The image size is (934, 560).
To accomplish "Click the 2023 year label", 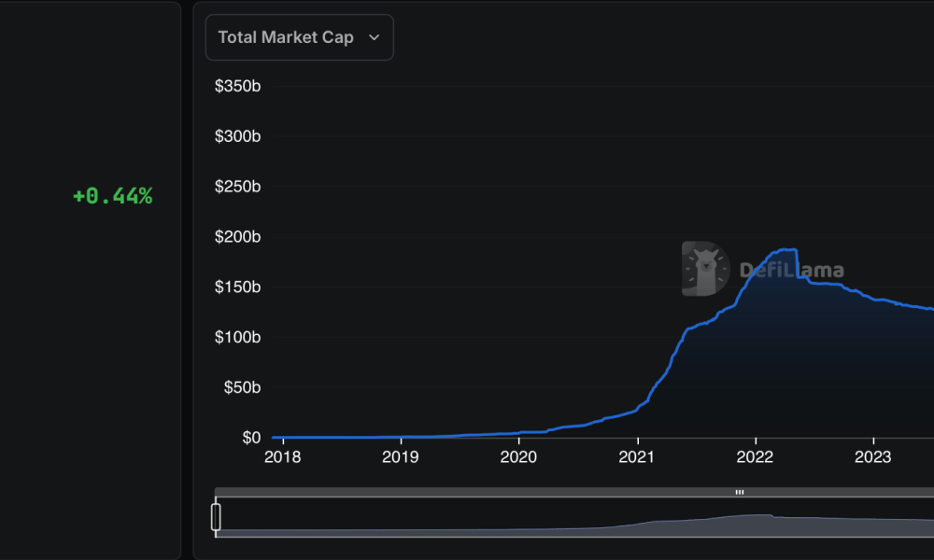I will 872,457.
